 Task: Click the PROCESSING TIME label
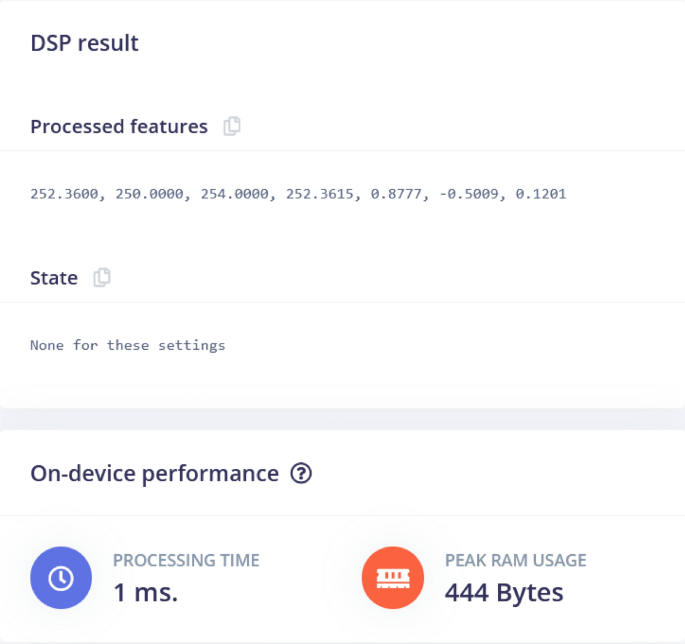click(186, 561)
